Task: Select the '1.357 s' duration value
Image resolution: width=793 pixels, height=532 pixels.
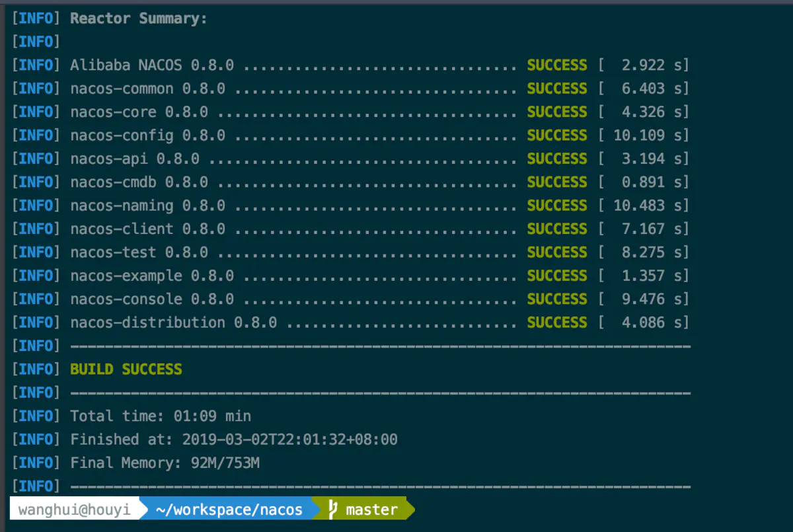Action: (x=651, y=276)
